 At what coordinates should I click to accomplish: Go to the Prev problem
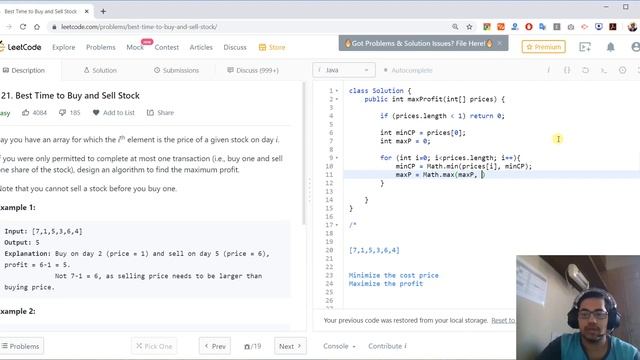[x=215, y=346]
